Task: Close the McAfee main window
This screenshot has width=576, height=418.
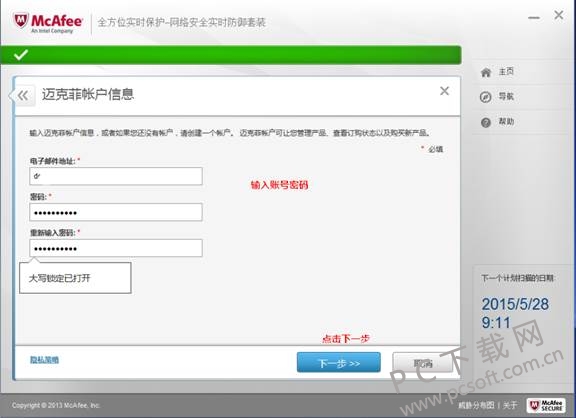Action: [559, 15]
